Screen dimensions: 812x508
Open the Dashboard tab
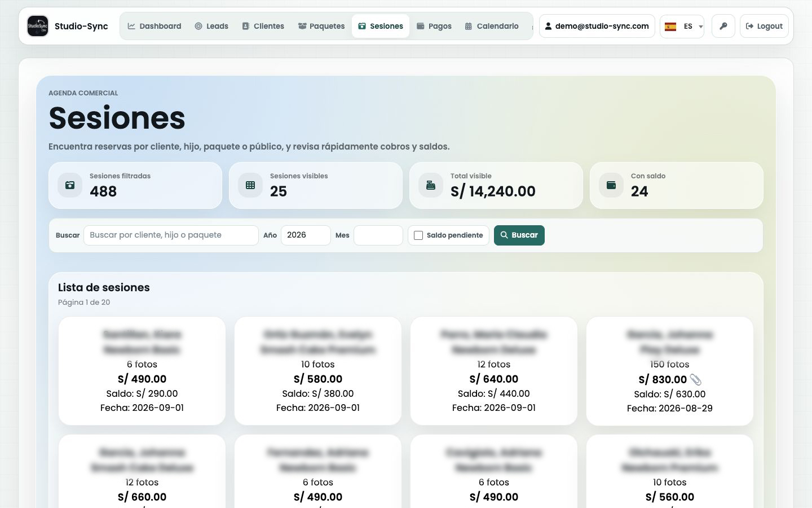coord(155,26)
